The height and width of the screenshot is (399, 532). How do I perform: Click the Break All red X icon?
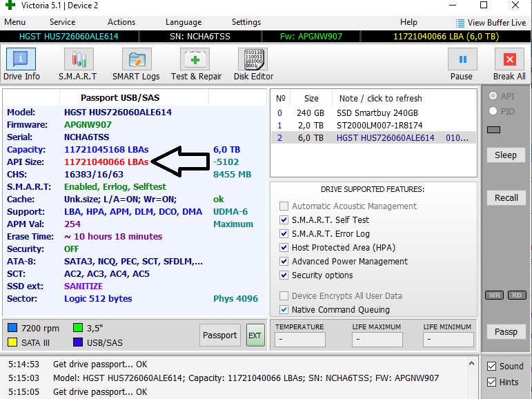(x=509, y=59)
